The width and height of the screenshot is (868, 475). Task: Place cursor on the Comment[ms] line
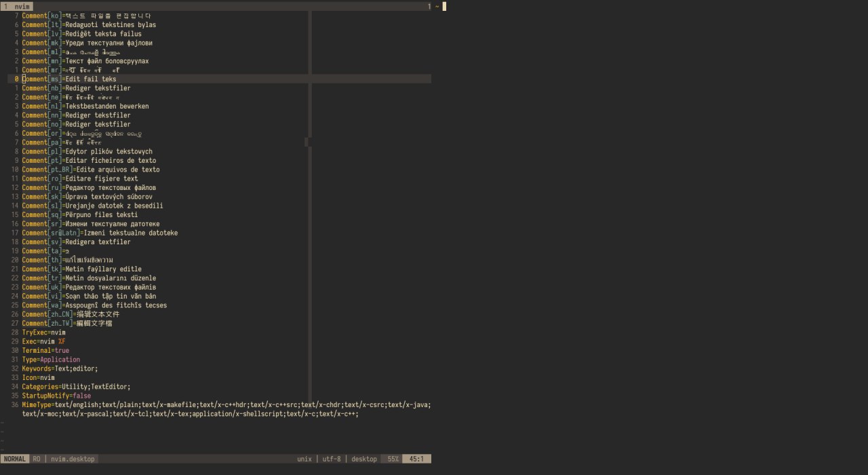pos(69,79)
